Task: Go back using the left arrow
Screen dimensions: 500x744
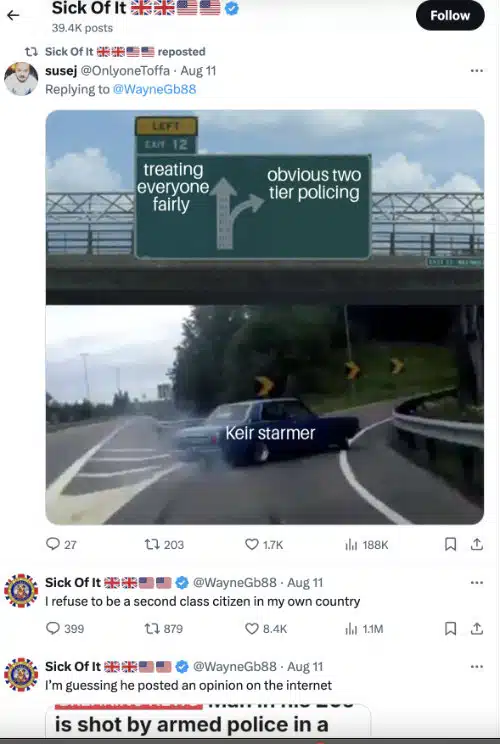Action: (13, 15)
